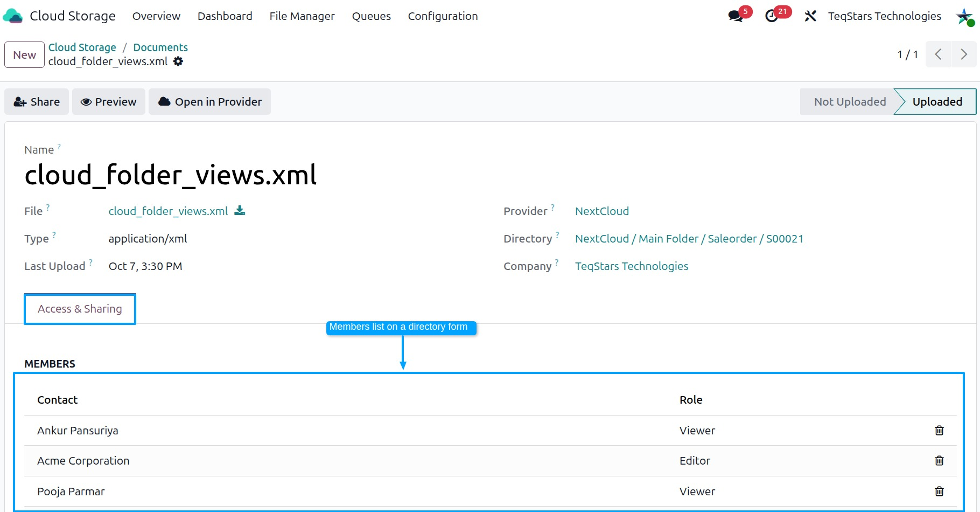Open the TeqStars Technologies company switcher
The width and height of the screenshot is (980, 512).
pyautogui.click(x=885, y=16)
